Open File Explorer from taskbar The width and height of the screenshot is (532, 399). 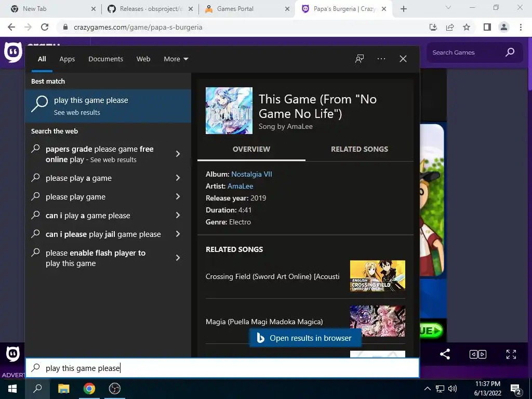tap(63, 389)
